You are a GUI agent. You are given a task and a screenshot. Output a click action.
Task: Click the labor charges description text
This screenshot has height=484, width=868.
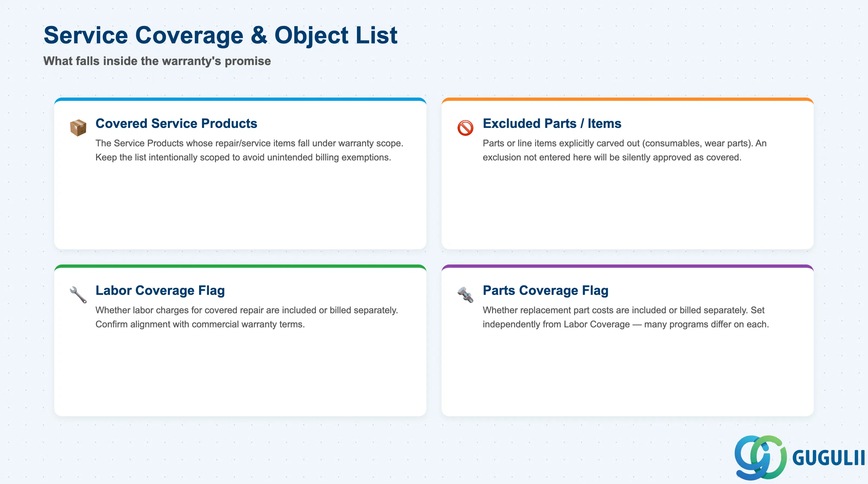pos(247,317)
